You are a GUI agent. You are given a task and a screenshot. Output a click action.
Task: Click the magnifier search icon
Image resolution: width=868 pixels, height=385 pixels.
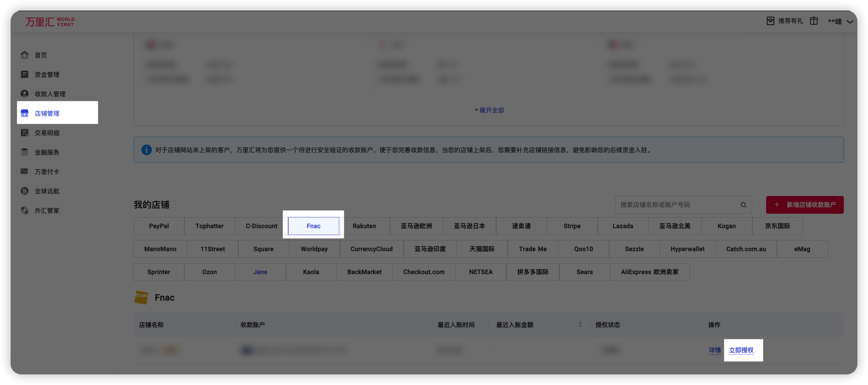[743, 205]
